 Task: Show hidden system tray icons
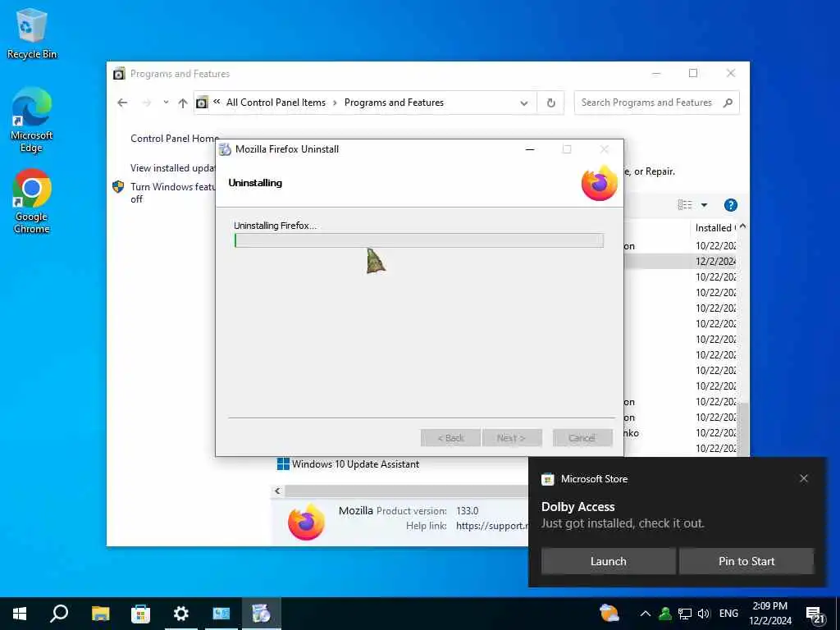(x=645, y=614)
